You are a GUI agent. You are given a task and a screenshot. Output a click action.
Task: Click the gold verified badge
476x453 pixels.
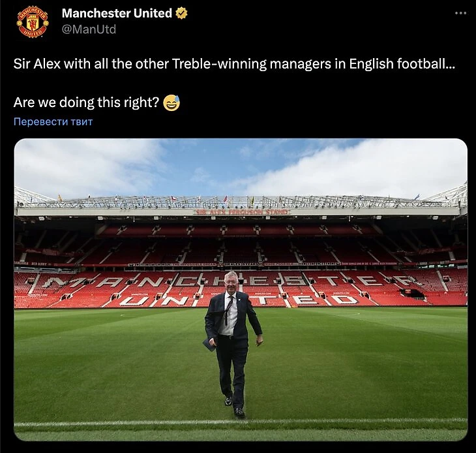click(x=181, y=13)
